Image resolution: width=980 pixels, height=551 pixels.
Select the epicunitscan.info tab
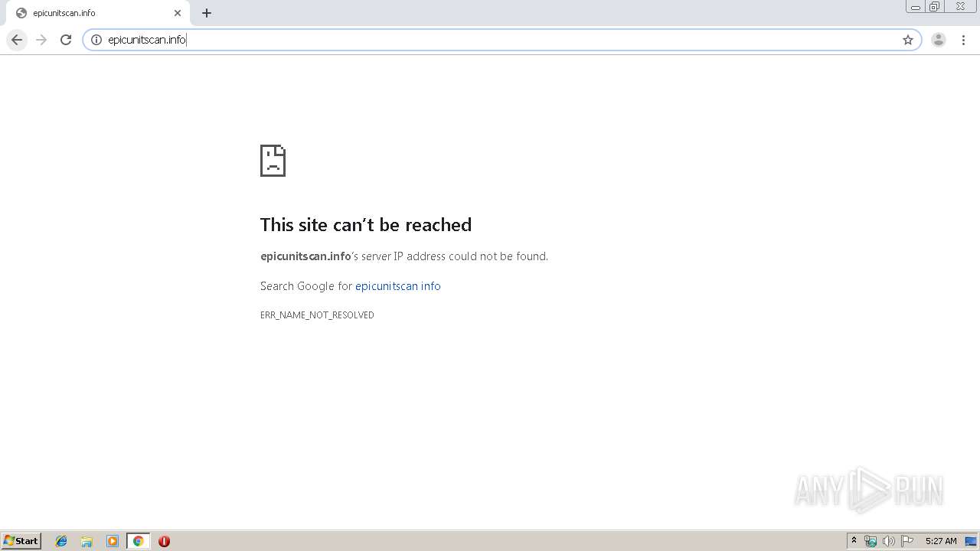[x=97, y=13]
